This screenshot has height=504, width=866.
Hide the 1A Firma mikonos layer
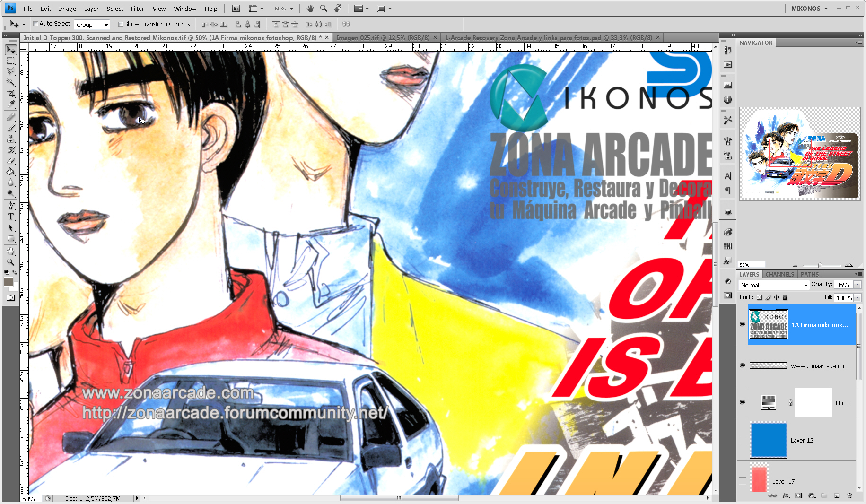coord(742,324)
